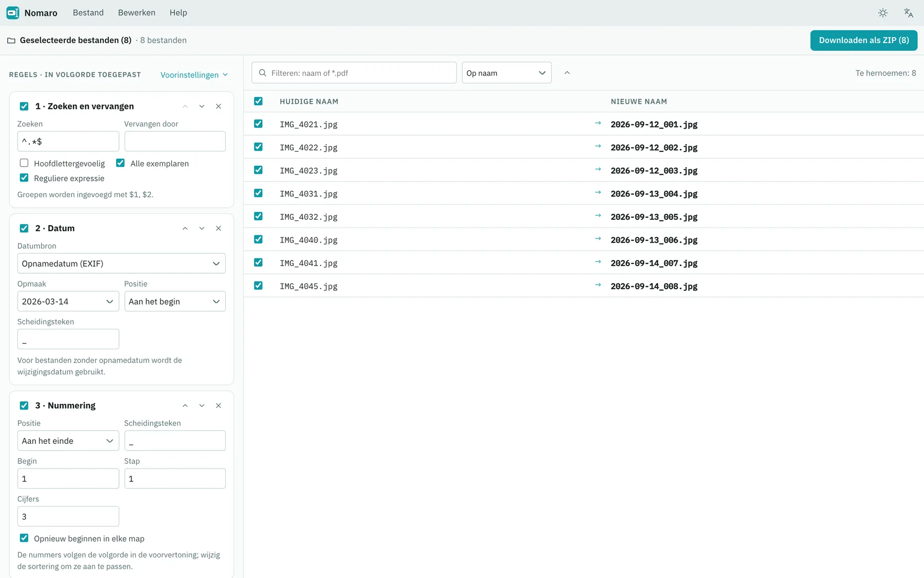
Task: Click the Nomaro app logo
Action: coord(13,13)
